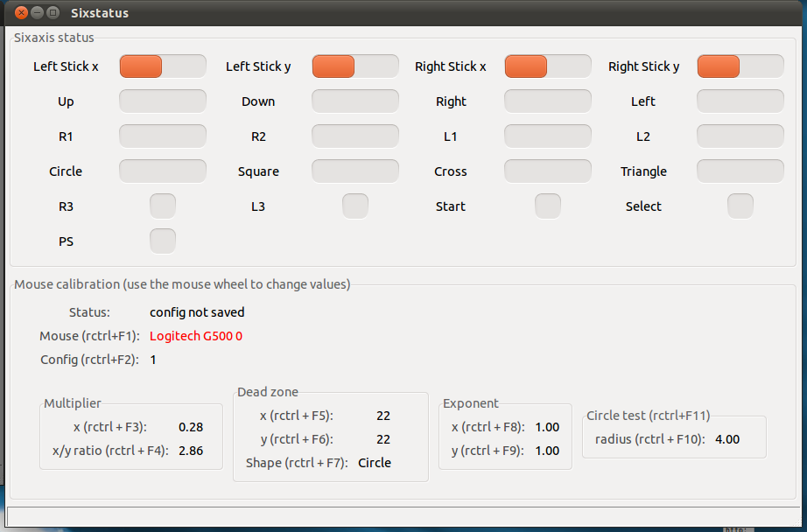Click the Sixstatus window title
Screen dimensions: 807x532
click(x=100, y=13)
